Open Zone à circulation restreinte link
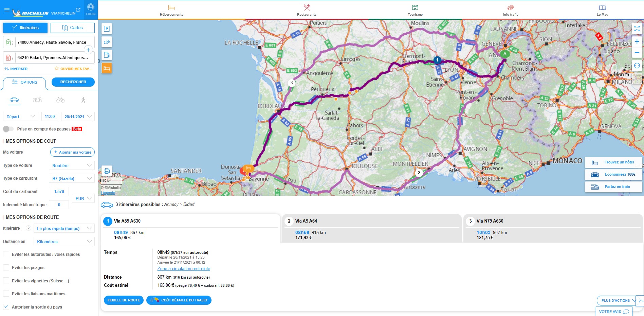The image size is (644, 316). tap(184, 269)
